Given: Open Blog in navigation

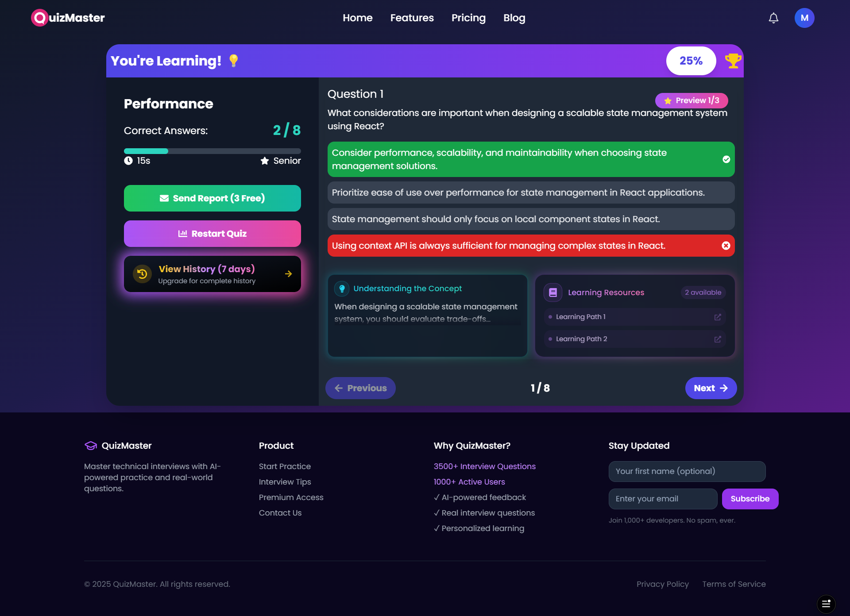Looking at the screenshot, I should (x=514, y=18).
